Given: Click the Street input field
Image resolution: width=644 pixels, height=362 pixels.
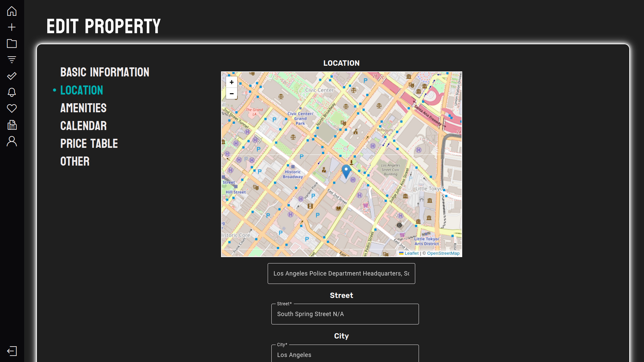Looking at the screenshot, I should [x=345, y=314].
